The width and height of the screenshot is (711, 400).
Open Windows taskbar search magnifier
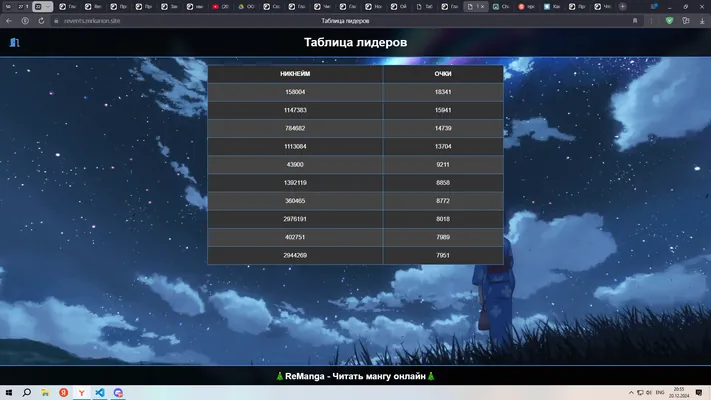pyautogui.click(x=27, y=392)
